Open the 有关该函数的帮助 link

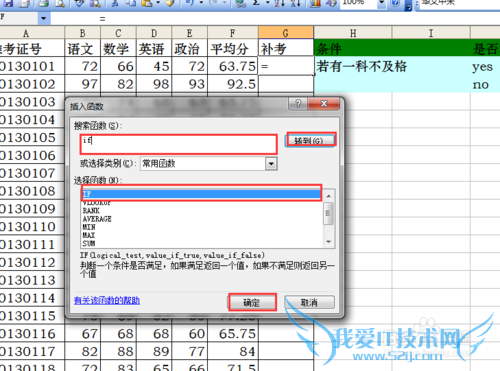click(x=107, y=301)
